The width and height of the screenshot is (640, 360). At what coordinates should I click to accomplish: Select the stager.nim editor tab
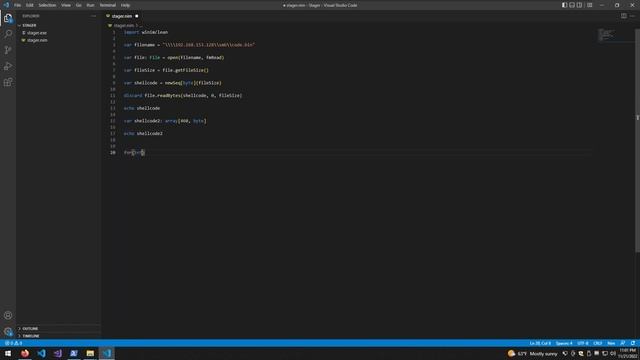[122, 16]
